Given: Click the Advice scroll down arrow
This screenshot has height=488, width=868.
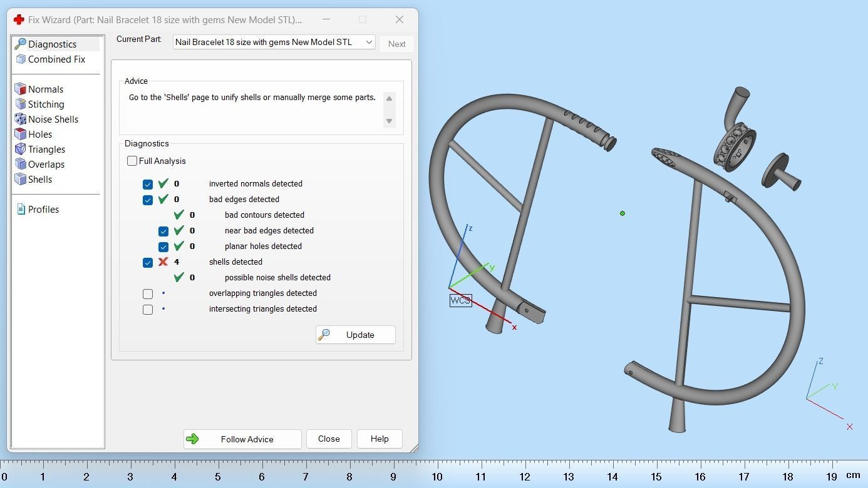Looking at the screenshot, I should tap(389, 121).
